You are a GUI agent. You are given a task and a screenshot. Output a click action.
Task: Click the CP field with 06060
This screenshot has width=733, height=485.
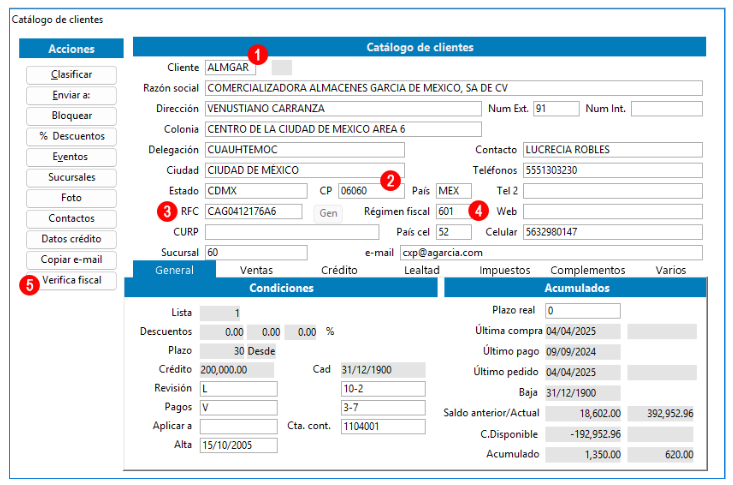coord(371,191)
